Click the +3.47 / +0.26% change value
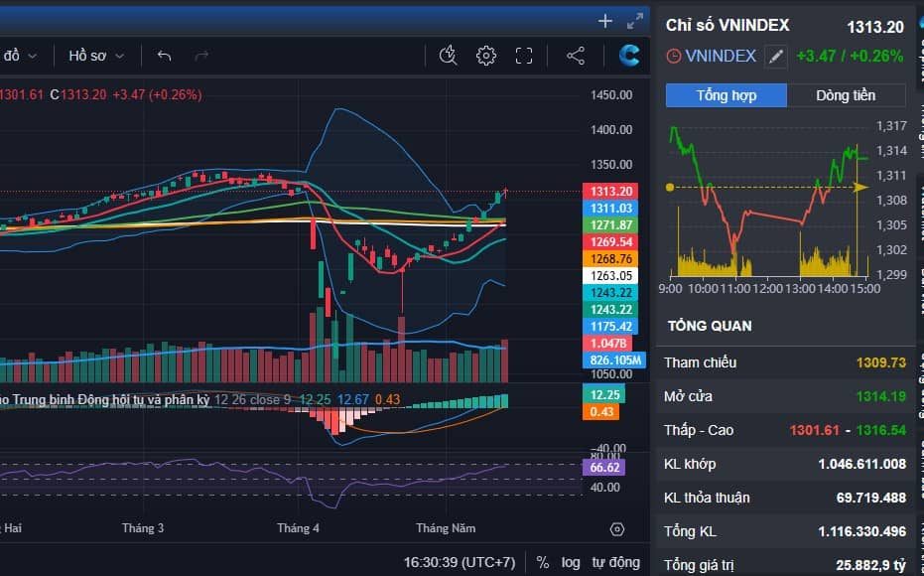The height and width of the screenshot is (576, 924). click(x=850, y=56)
